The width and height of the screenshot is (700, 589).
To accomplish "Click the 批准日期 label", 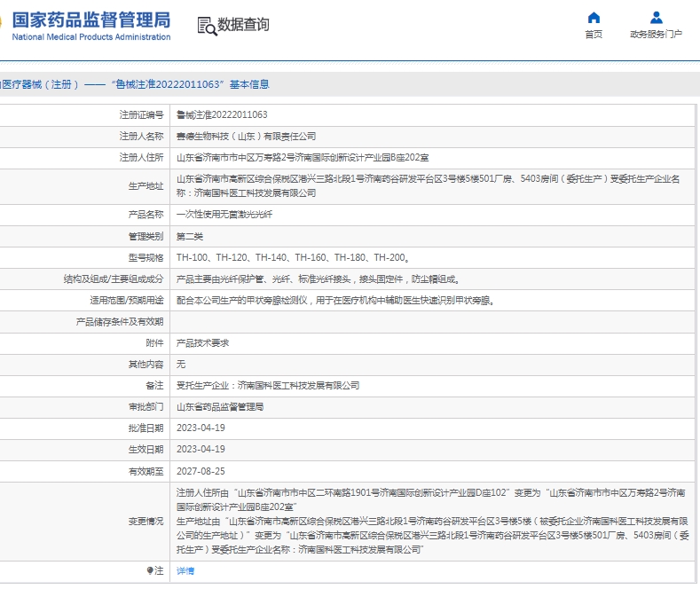I will click(x=146, y=428).
